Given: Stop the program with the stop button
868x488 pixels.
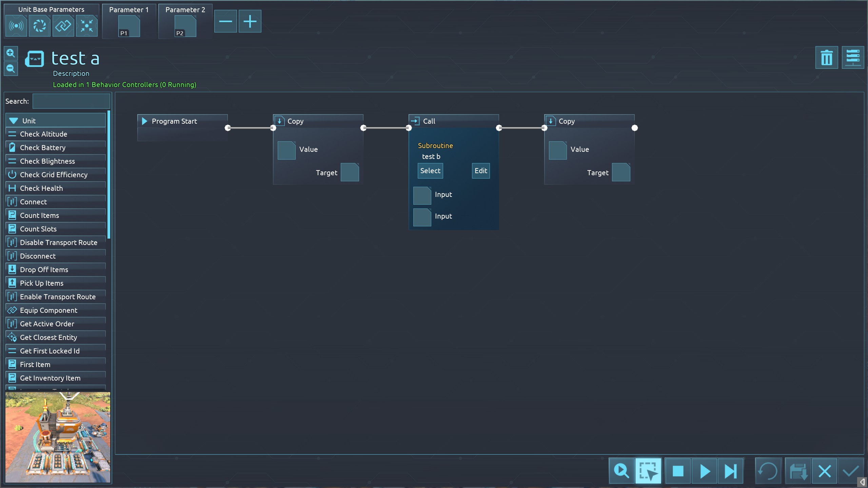Looking at the screenshot, I should tap(678, 471).
